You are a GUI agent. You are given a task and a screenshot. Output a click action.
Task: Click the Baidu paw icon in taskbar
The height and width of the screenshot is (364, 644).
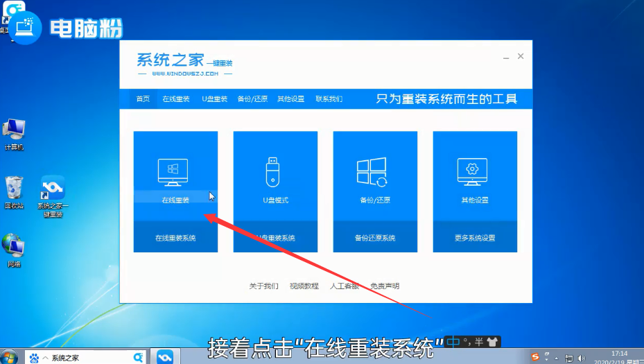click(x=34, y=358)
